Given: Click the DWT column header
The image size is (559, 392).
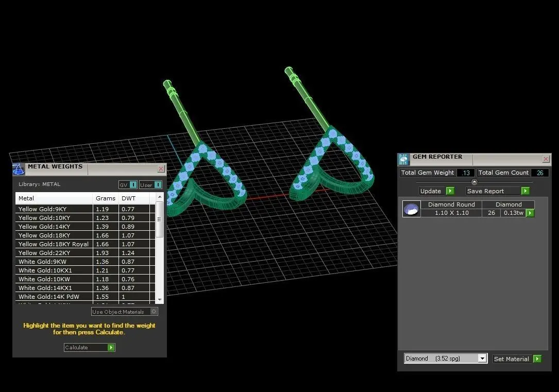Looking at the screenshot, I should click(x=134, y=198).
